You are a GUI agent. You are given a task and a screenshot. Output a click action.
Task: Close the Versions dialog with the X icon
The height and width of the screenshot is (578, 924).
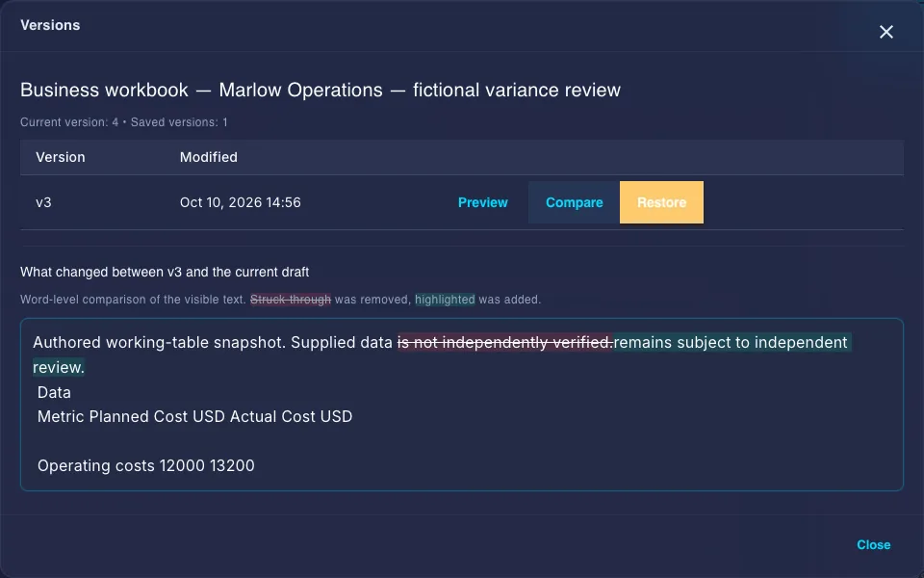click(x=885, y=32)
